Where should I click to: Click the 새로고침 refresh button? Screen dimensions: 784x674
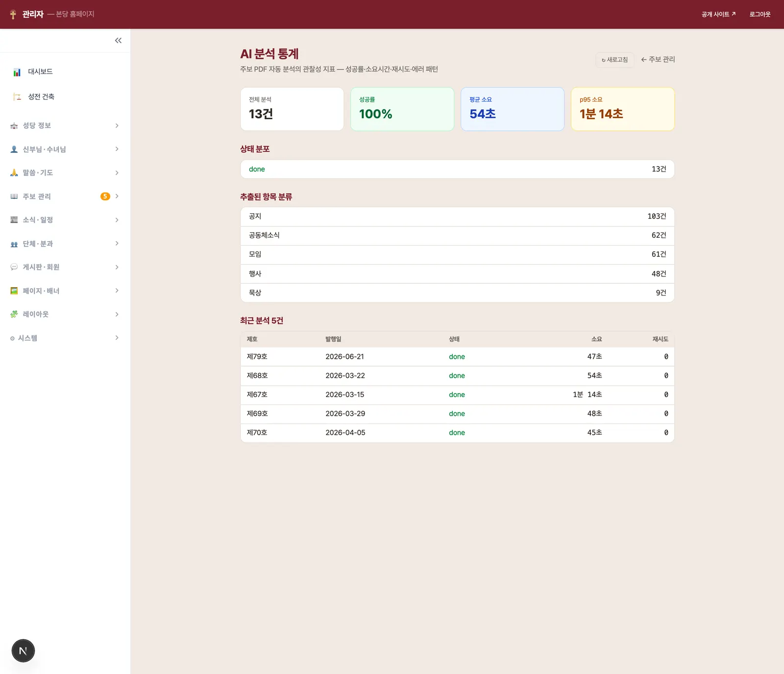[615, 60]
